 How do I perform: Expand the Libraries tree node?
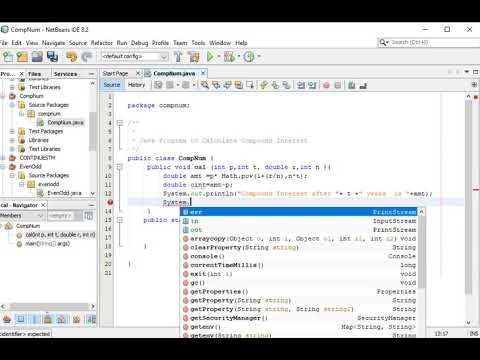(12, 140)
